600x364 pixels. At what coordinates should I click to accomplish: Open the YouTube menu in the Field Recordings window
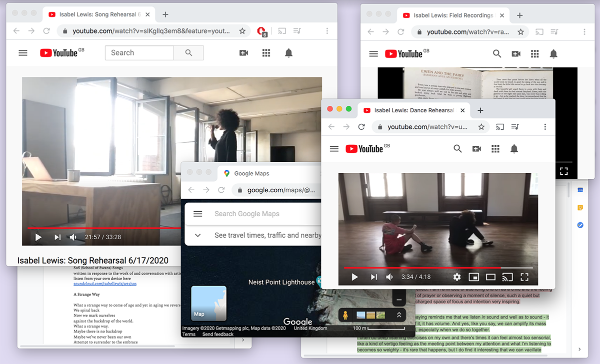coord(373,54)
